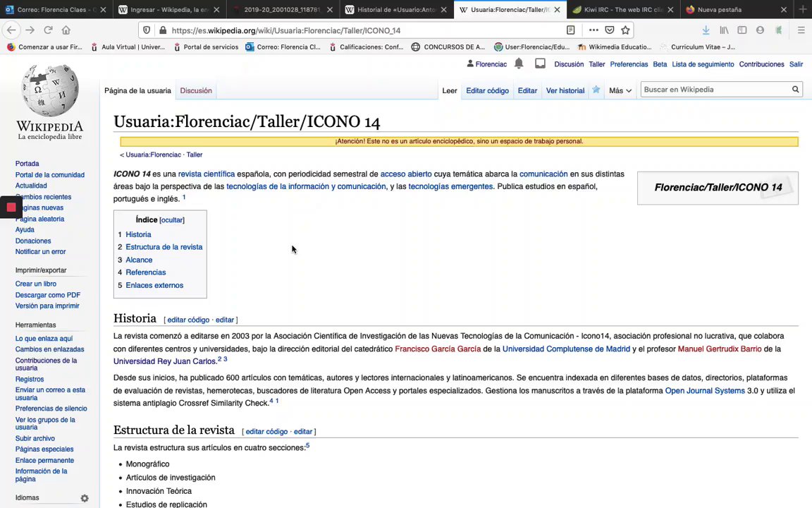This screenshot has width=812, height=508.
Task: Open tracking protection shield icon
Action: click(x=147, y=30)
